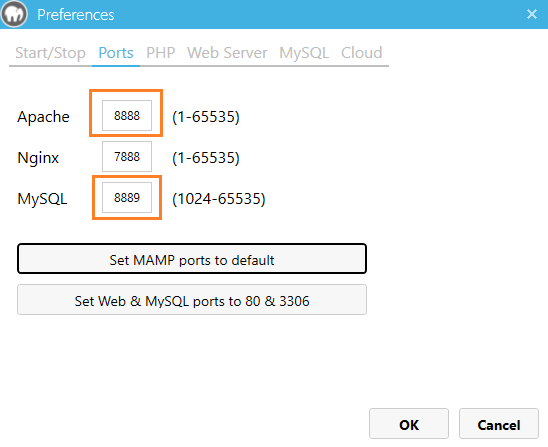Switch to the Start/Stop tab
548x447 pixels.
click(50, 53)
